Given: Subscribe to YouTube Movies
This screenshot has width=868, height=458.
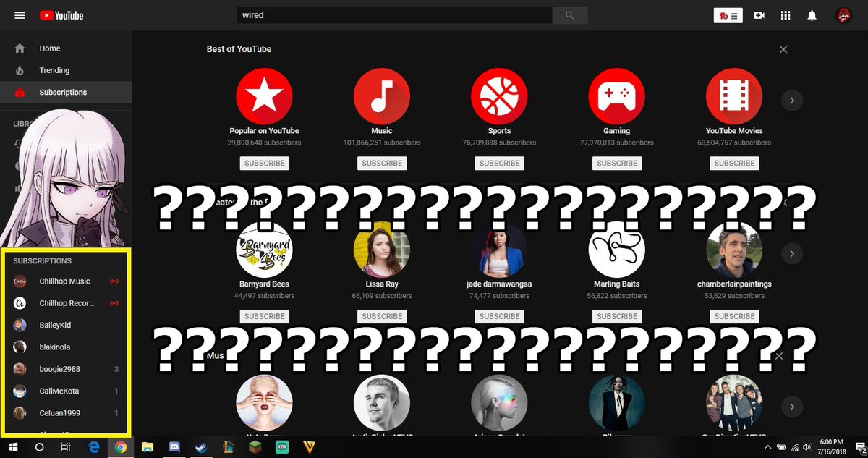Looking at the screenshot, I should 734,164.
